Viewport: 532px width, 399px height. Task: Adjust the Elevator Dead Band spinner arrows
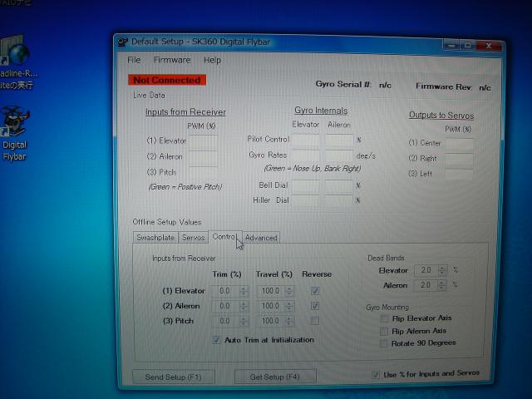pyautogui.click(x=442, y=271)
